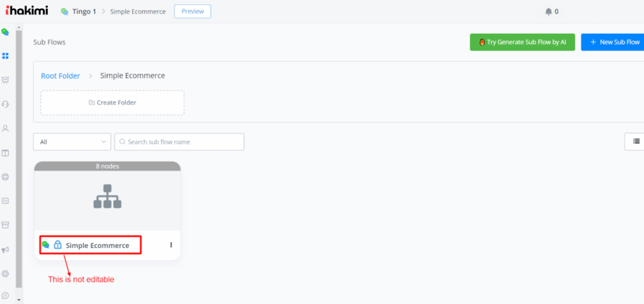
Task: Open settings gear icon in sidebar
Action: (6, 274)
